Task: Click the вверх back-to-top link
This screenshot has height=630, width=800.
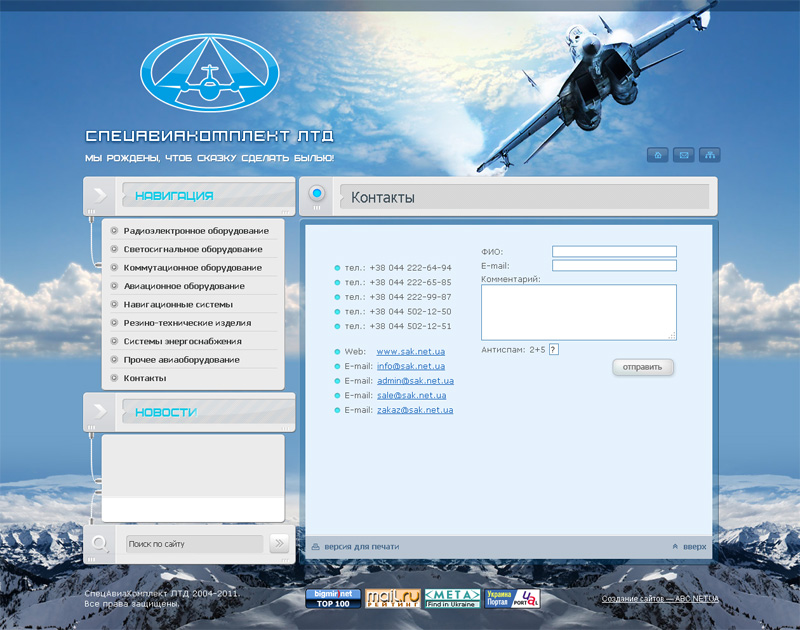Action: [694, 547]
